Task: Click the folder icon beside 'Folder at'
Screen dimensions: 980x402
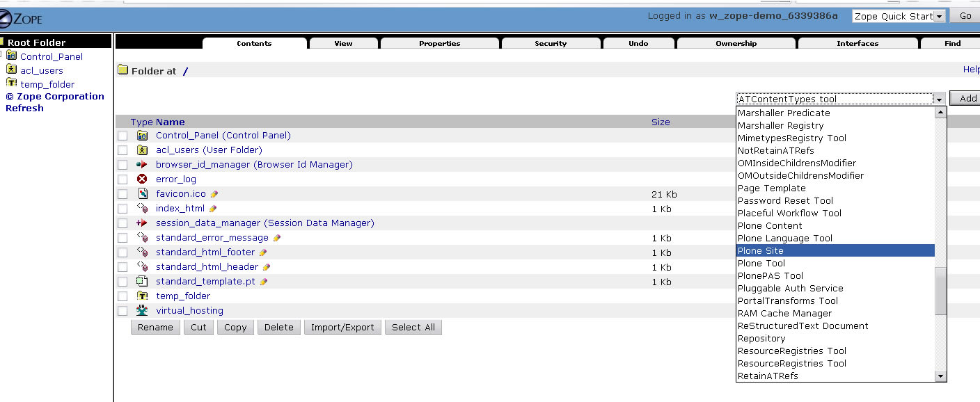Action: pos(123,70)
